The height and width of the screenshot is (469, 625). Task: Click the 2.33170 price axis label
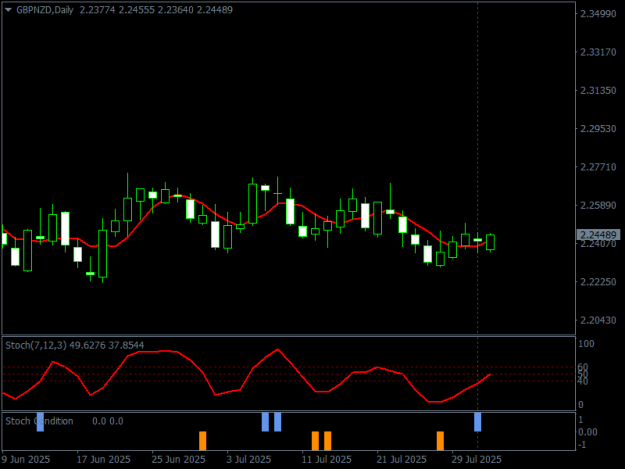coord(598,52)
